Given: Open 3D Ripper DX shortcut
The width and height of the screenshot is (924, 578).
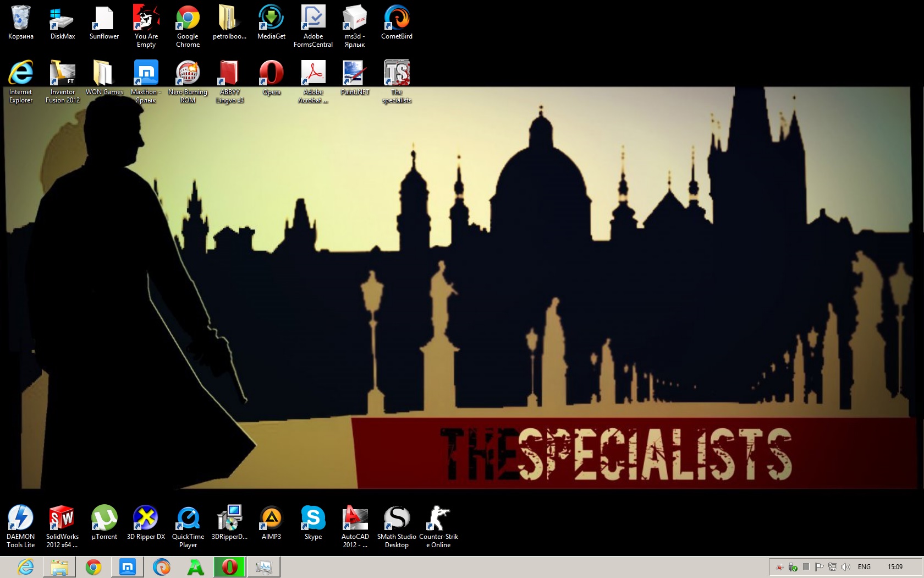Looking at the screenshot, I should coord(146,523).
